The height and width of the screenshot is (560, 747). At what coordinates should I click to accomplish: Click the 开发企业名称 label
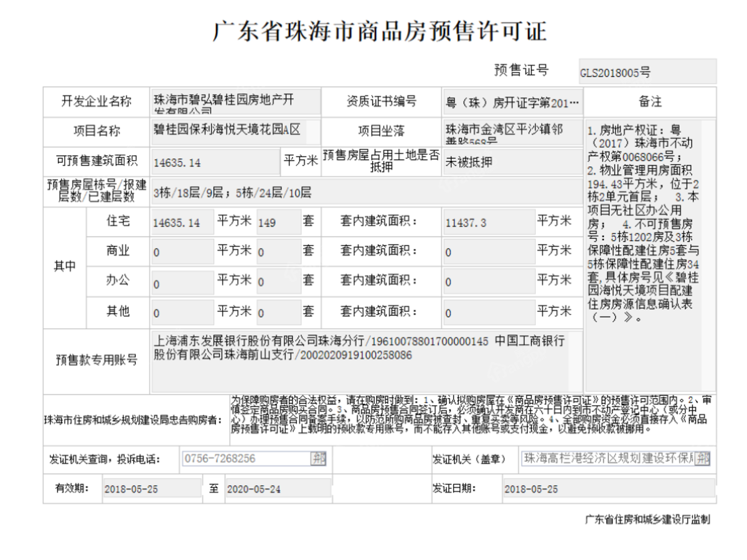(x=96, y=101)
